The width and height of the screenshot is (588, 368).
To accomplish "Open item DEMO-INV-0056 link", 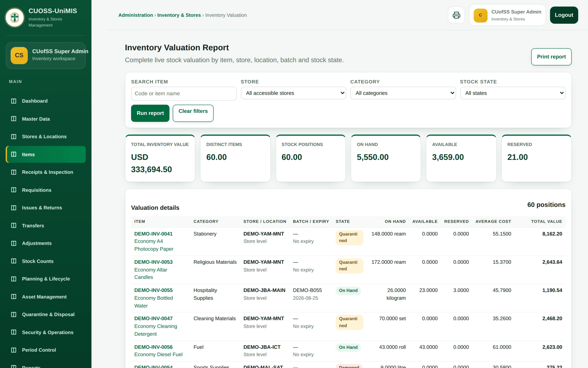I will pyautogui.click(x=153, y=347).
